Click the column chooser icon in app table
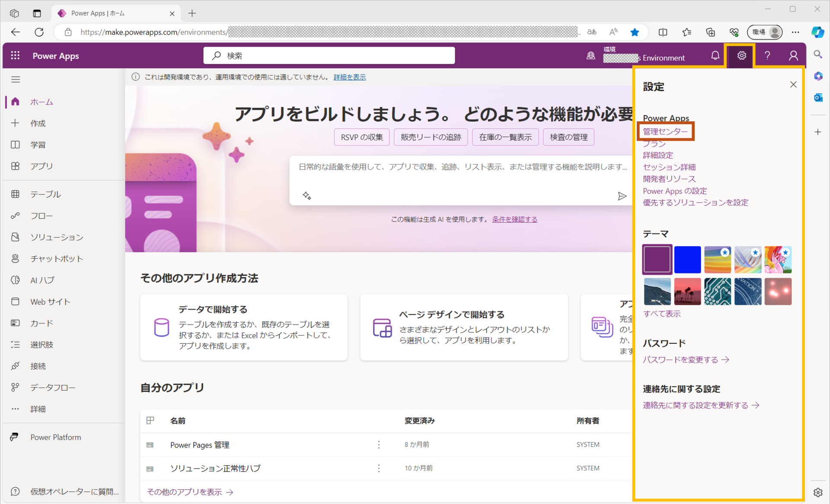This screenshot has height=504, width=830. click(150, 420)
